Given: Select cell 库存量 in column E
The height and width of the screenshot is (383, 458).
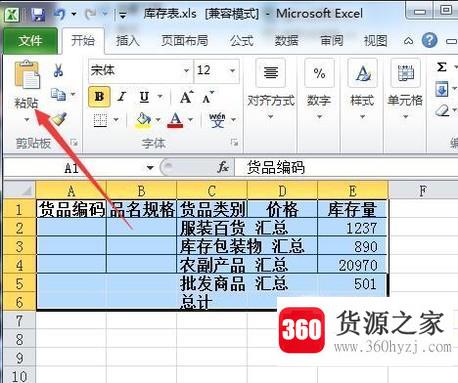Looking at the screenshot, I should tap(353, 209).
